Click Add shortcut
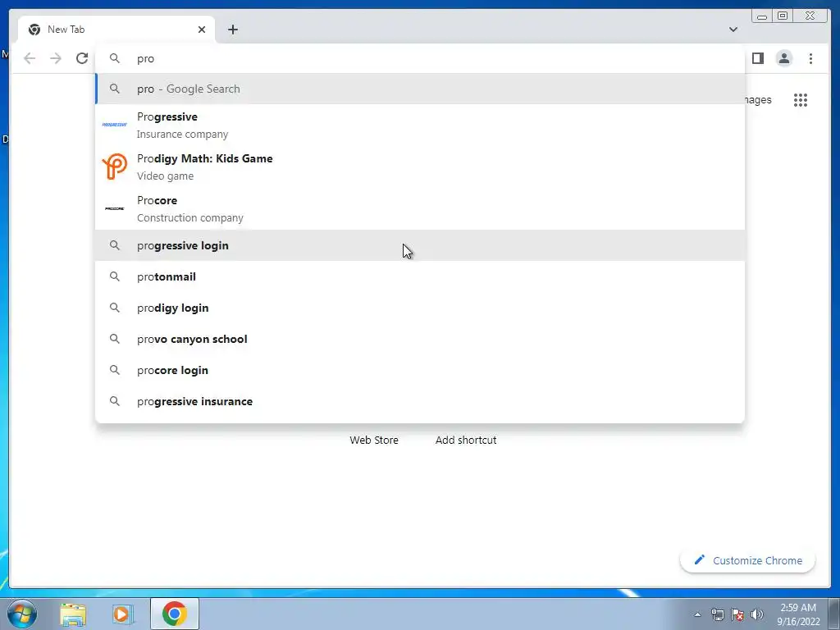Screen dimensions: 840x630 point(466,440)
